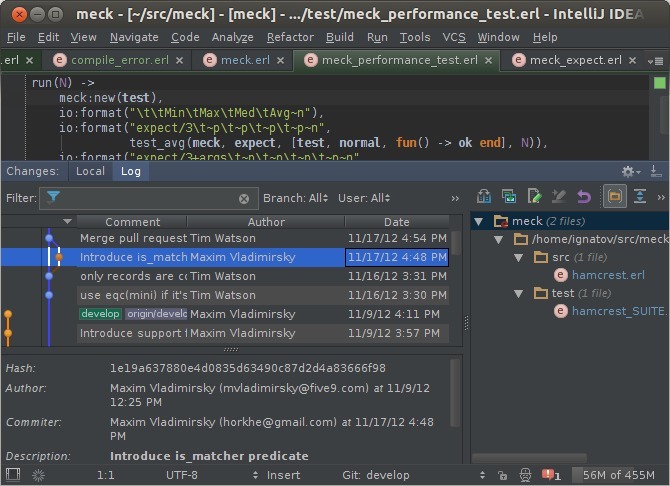Toggle the Group by Directory button
This screenshot has height=486, width=670.
coord(614,197)
